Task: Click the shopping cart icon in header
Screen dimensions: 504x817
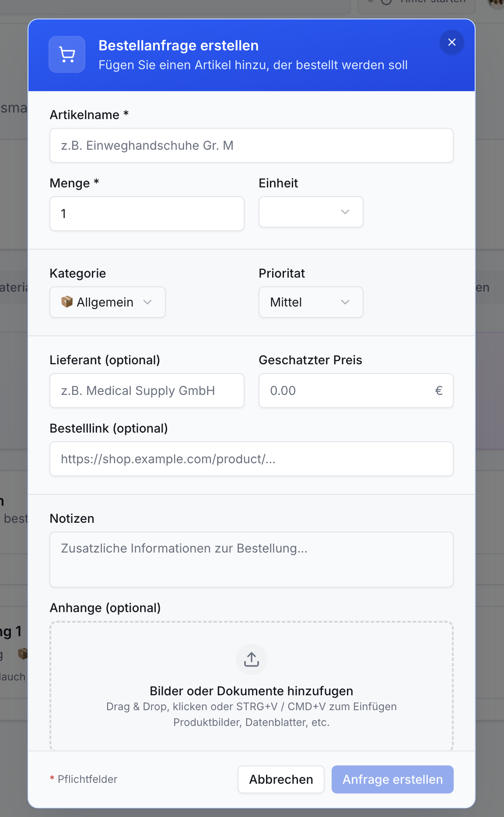Action: click(x=67, y=54)
